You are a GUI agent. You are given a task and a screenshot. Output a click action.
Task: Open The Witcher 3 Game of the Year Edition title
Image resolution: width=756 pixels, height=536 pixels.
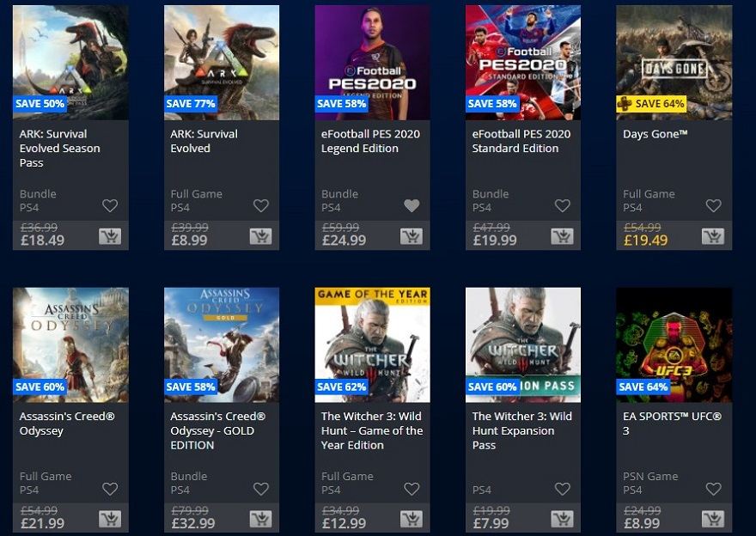[372, 431]
